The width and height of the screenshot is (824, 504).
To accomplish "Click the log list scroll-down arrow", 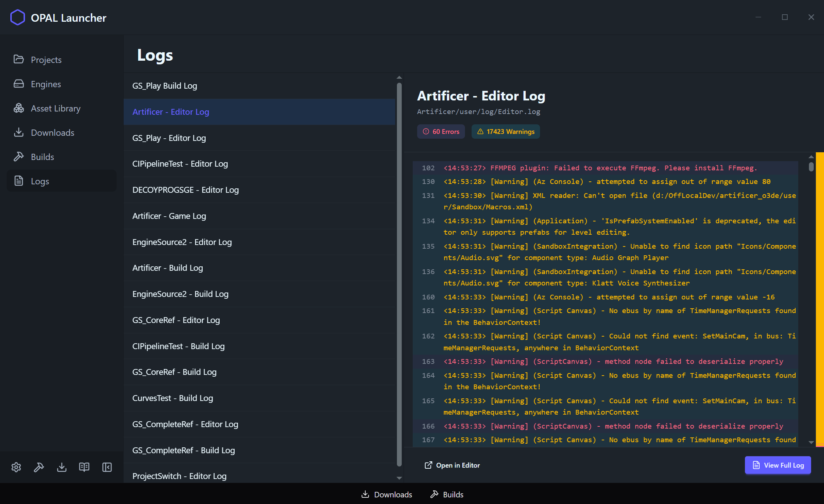I will point(399,478).
